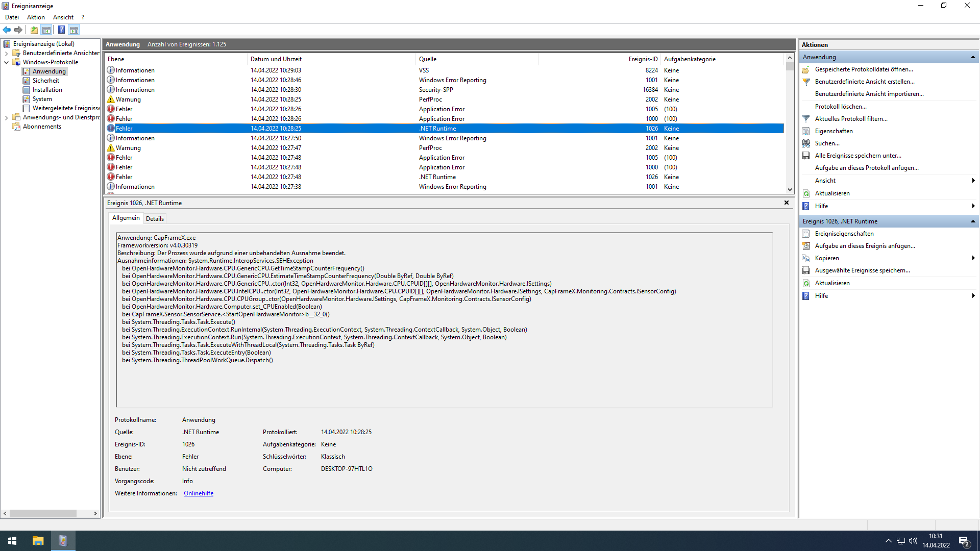Click the binoculars icon next to Suchen
The height and width of the screenshot is (551, 980).
point(806,143)
